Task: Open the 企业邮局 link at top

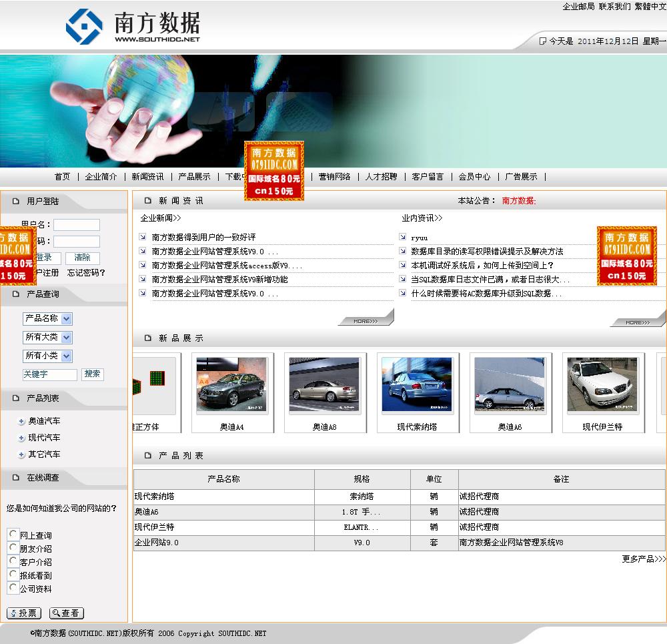Action: tap(578, 7)
